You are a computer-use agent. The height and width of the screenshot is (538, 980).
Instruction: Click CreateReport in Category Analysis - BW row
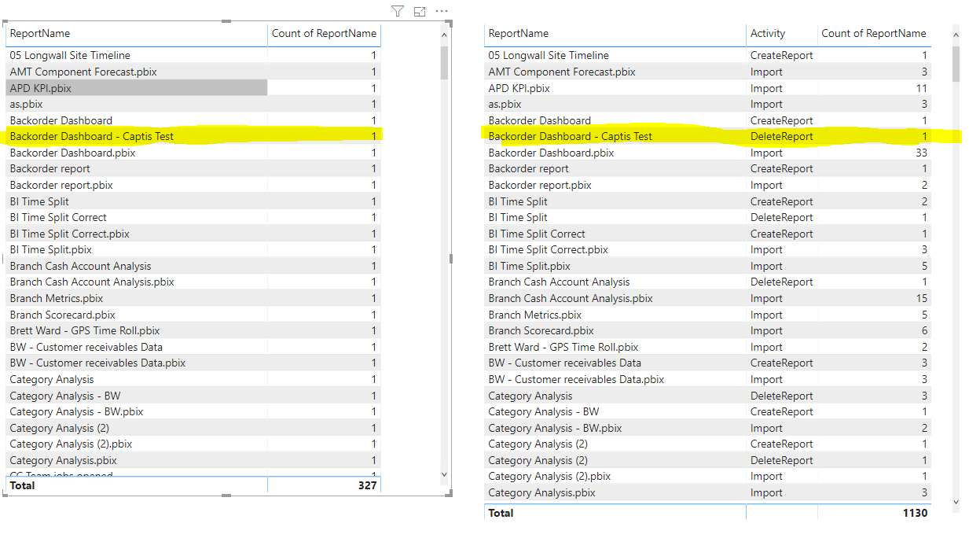(x=782, y=411)
